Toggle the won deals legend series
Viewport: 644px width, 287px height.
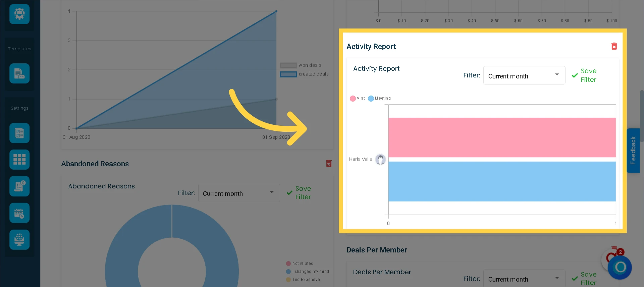point(301,65)
